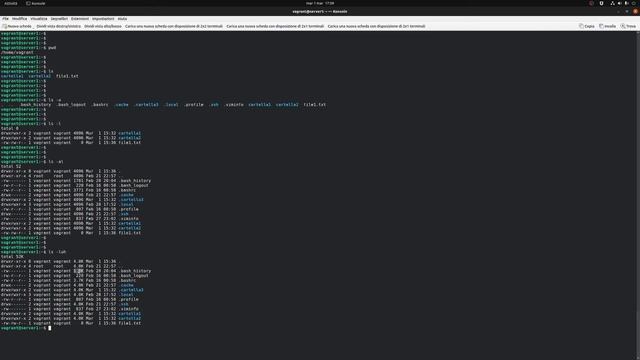Click .bash_logout in the ls -lah listing
Screen dimensions: 640x360
pos(134,276)
